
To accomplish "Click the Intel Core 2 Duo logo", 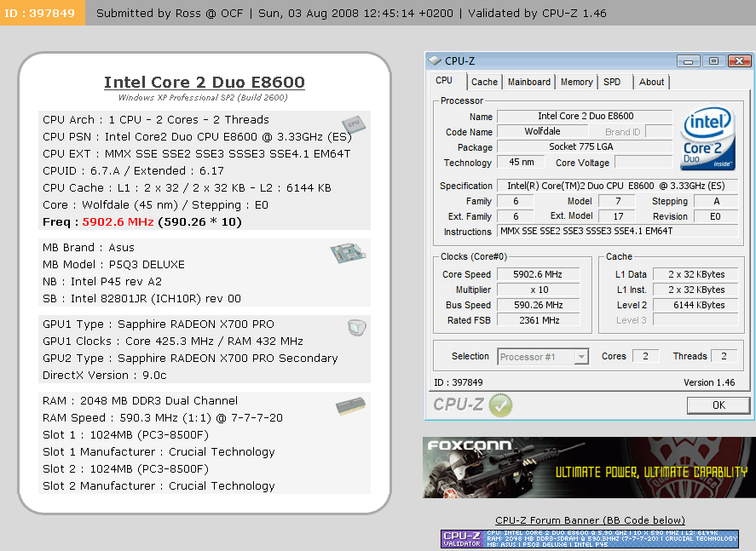I will (x=707, y=139).
